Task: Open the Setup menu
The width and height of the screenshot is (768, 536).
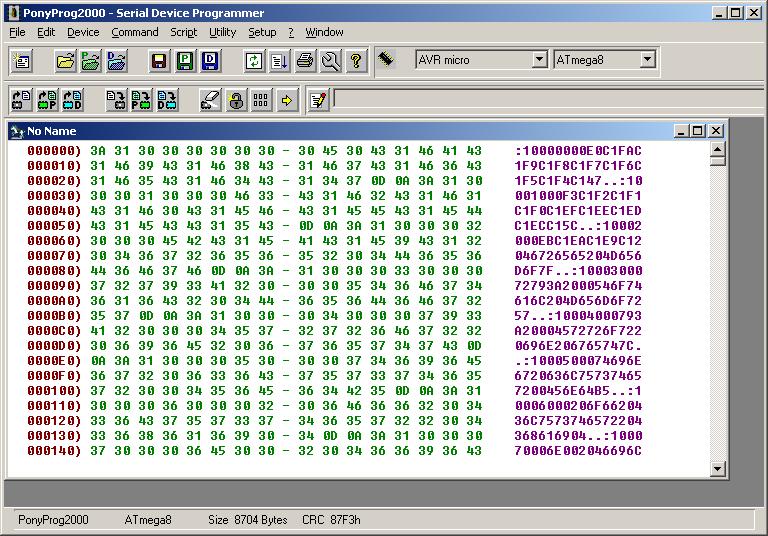Action: coord(262,32)
